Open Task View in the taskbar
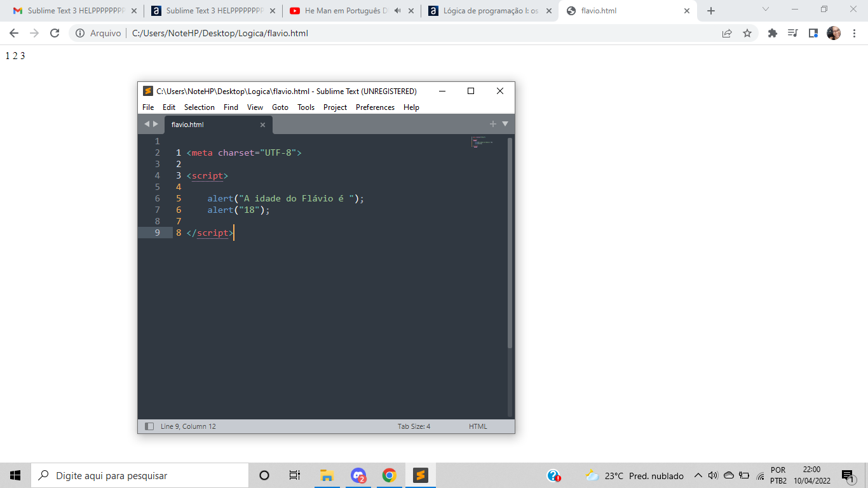 click(x=295, y=475)
